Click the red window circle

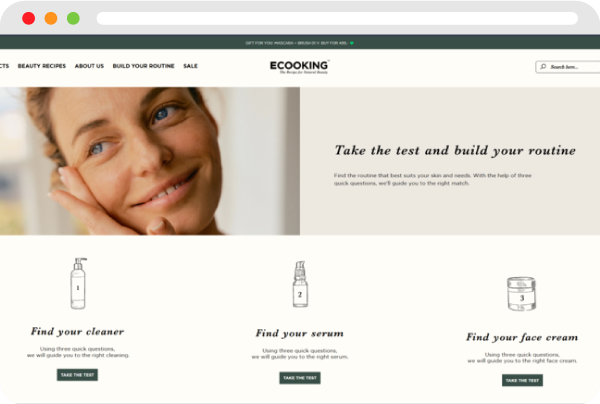pos(29,18)
